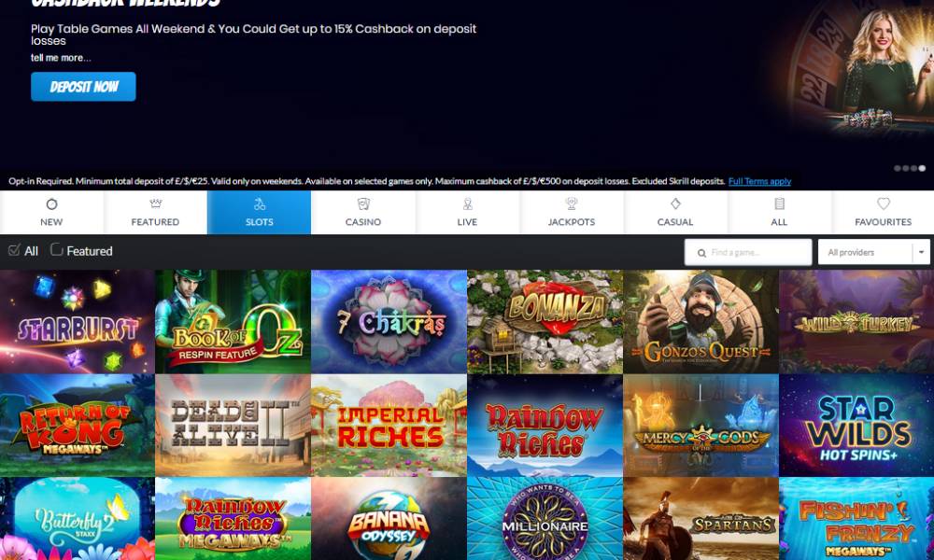Open the Rainbow Riches game tile
This screenshot has height=560, width=934.
click(545, 426)
